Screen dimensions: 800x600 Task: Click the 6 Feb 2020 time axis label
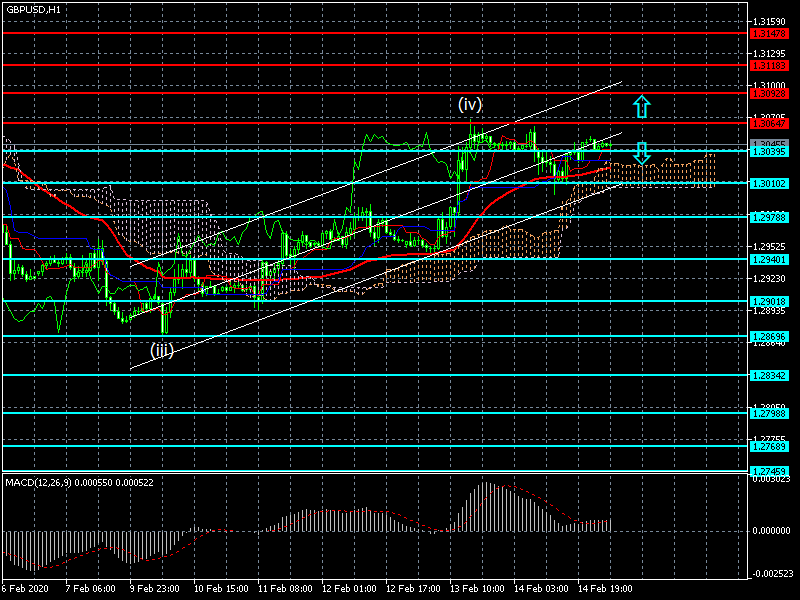tap(26, 588)
